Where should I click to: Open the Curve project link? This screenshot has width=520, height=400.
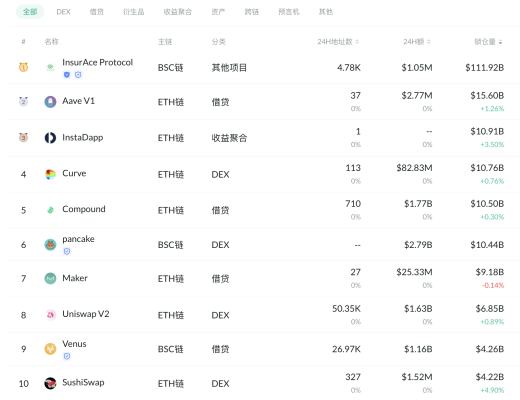click(x=74, y=173)
